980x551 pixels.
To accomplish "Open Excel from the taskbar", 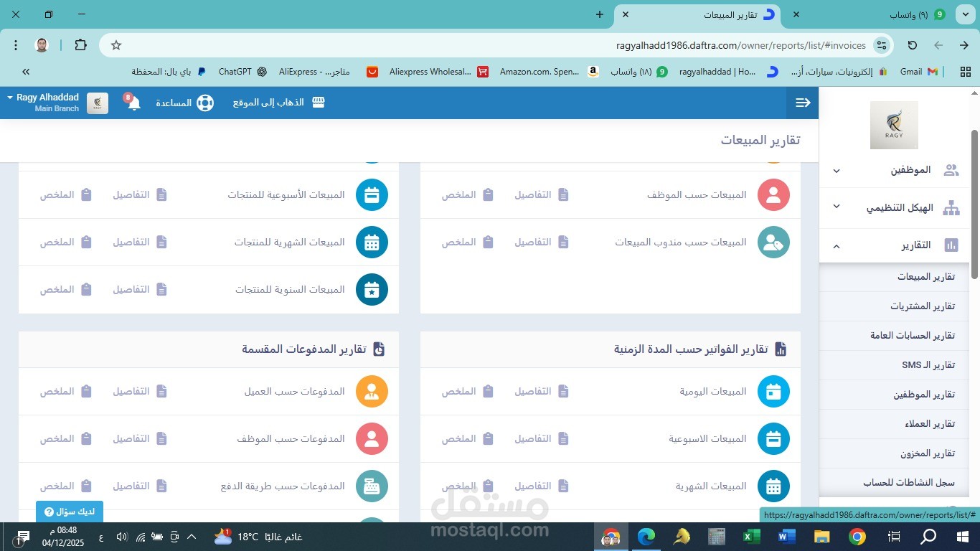I will click(x=751, y=536).
